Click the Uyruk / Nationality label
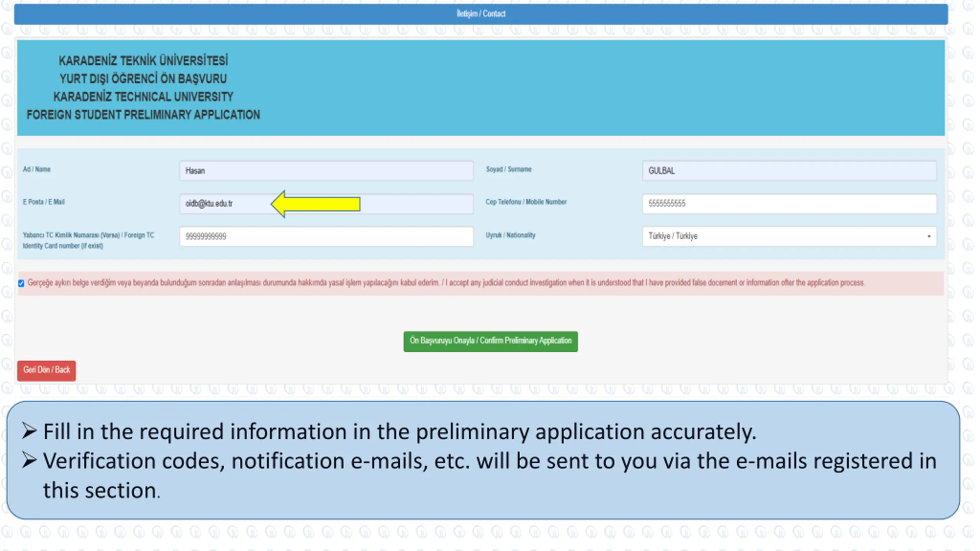Viewport: 980px width, 551px height. [x=510, y=235]
